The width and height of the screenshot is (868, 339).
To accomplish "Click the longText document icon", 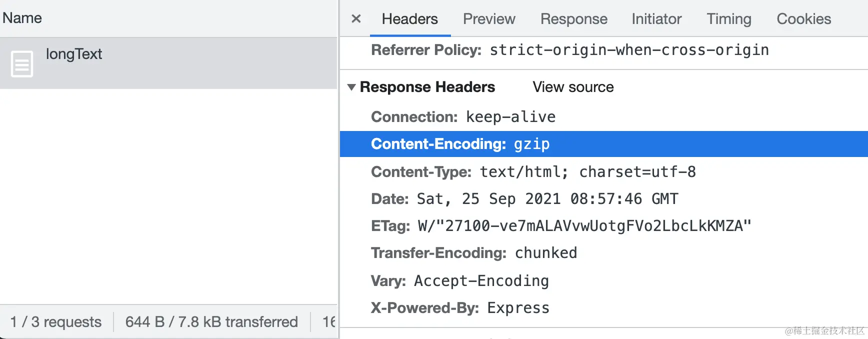I will pyautogui.click(x=22, y=64).
